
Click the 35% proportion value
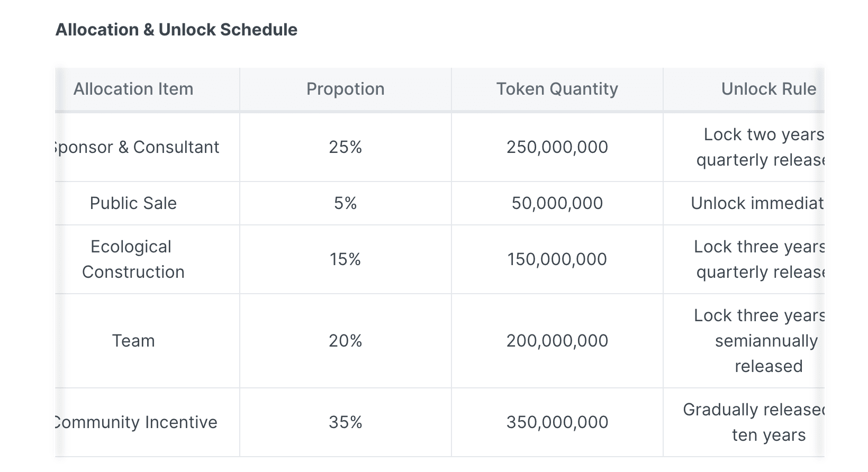345,422
